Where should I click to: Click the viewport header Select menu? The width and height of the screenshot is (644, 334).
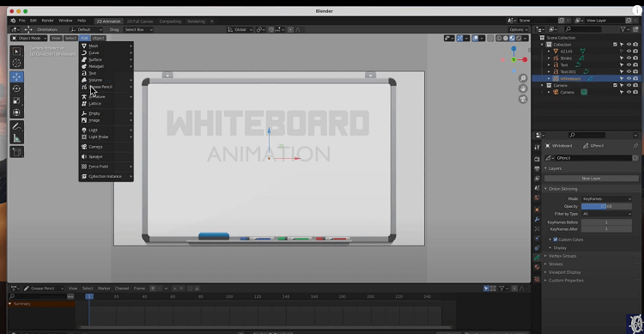click(x=70, y=38)
